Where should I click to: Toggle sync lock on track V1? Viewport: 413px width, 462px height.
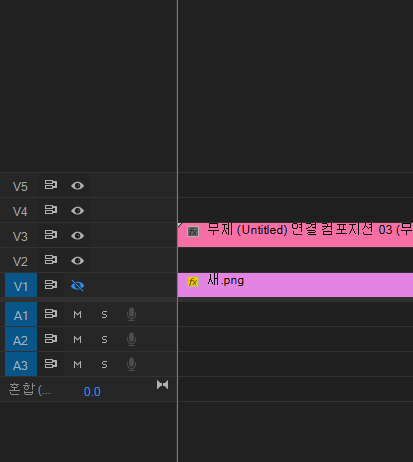point(51,285)
